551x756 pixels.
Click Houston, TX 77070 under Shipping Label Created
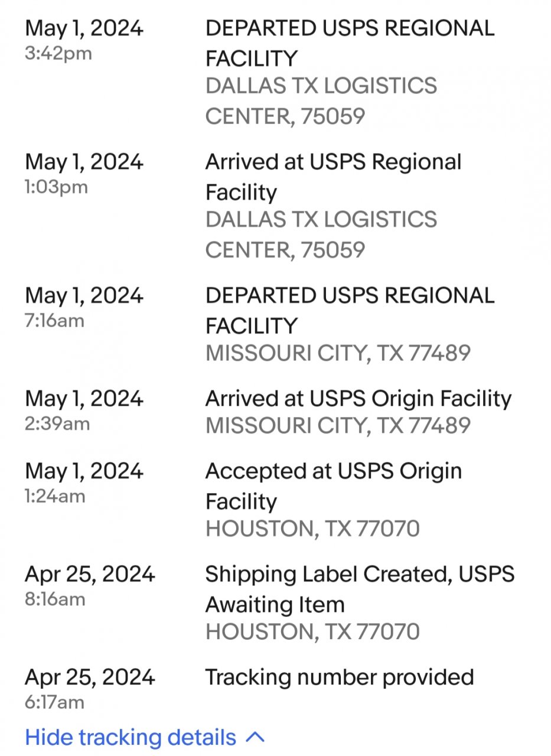click(312, 631)
